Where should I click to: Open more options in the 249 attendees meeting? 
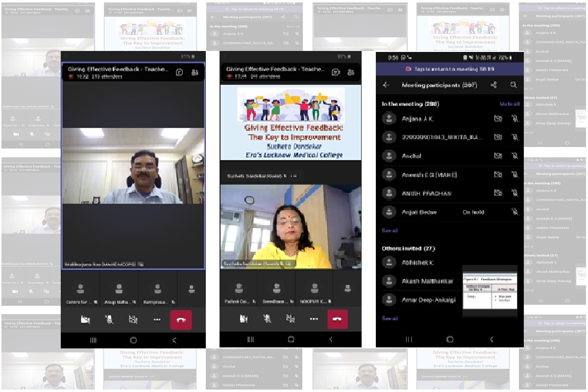tap(314, 319)
